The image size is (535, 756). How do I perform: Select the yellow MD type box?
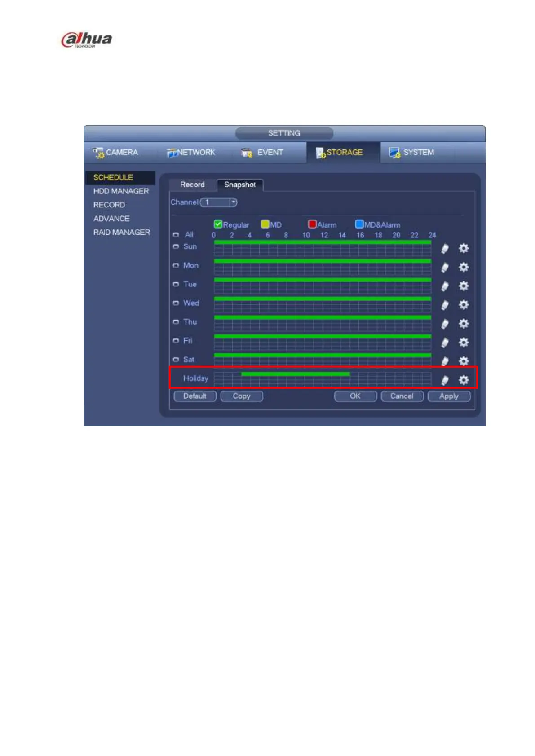click(265, 224)
